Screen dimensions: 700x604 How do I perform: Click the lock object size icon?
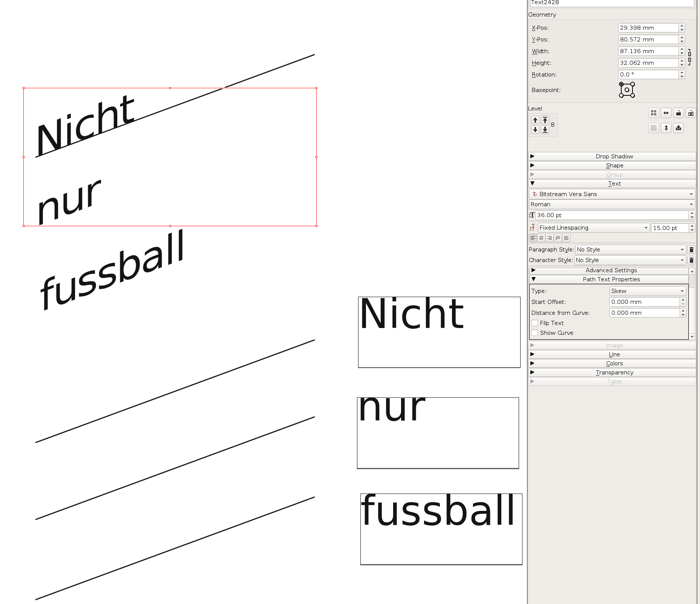point(691,113)
